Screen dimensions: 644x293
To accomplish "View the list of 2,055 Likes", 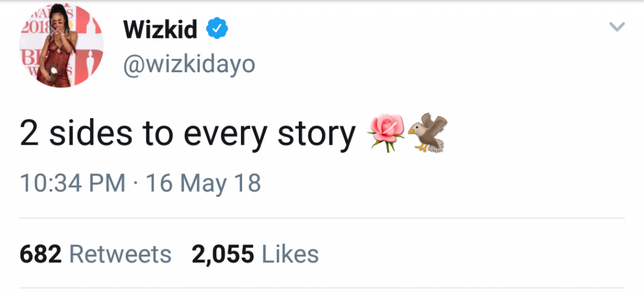I will (x=255, y=255).
